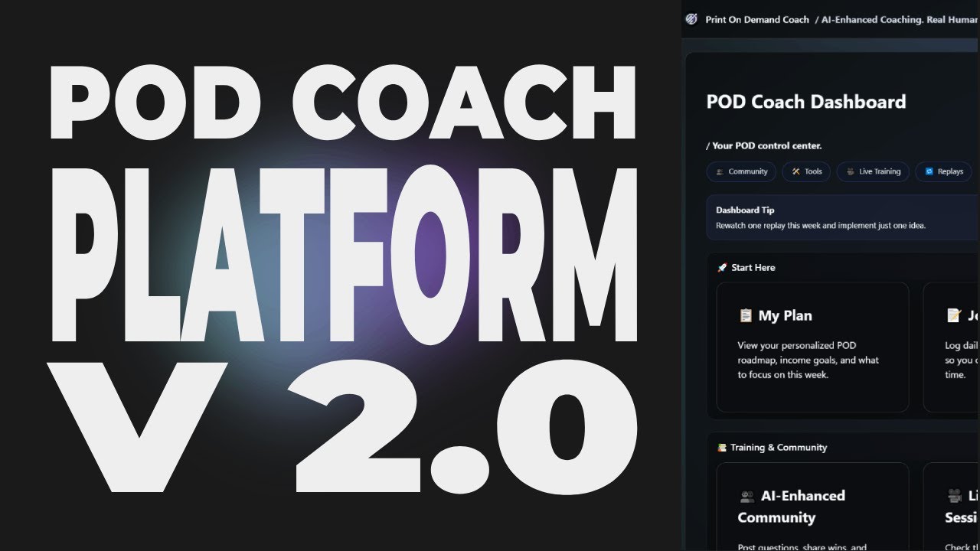
Task: Click the 'View your personalized POD roadmap' description
Action: click(808, 360)
